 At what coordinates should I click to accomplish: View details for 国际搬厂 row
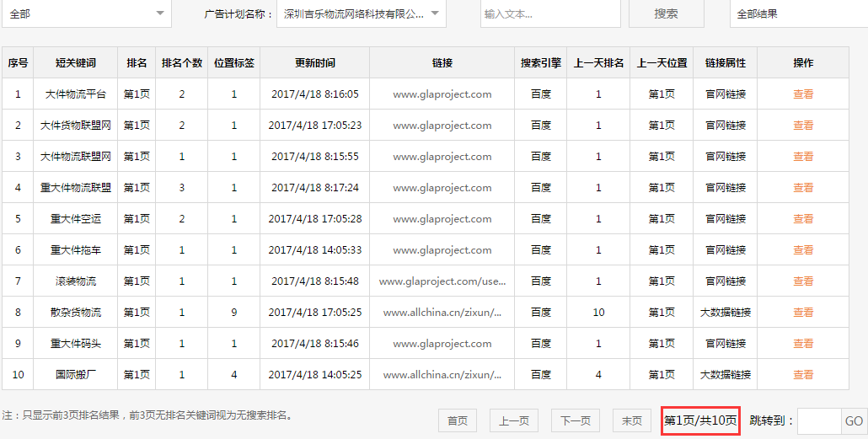pyautogui.click(x=803, y=375)
